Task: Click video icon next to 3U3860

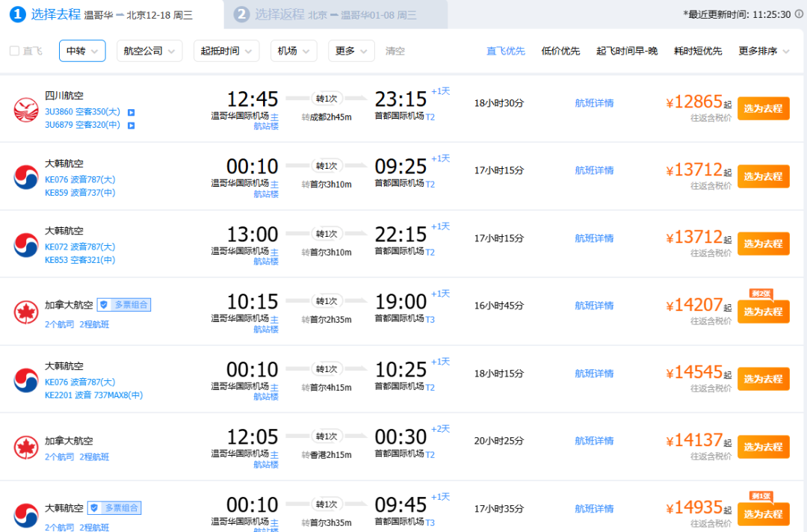Action: point(132,112)
